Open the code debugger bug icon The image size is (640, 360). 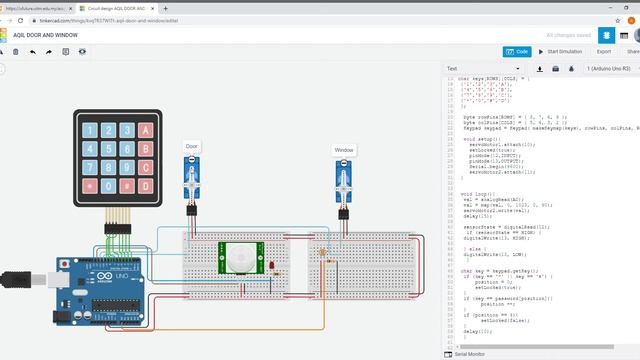pos(571,69)
